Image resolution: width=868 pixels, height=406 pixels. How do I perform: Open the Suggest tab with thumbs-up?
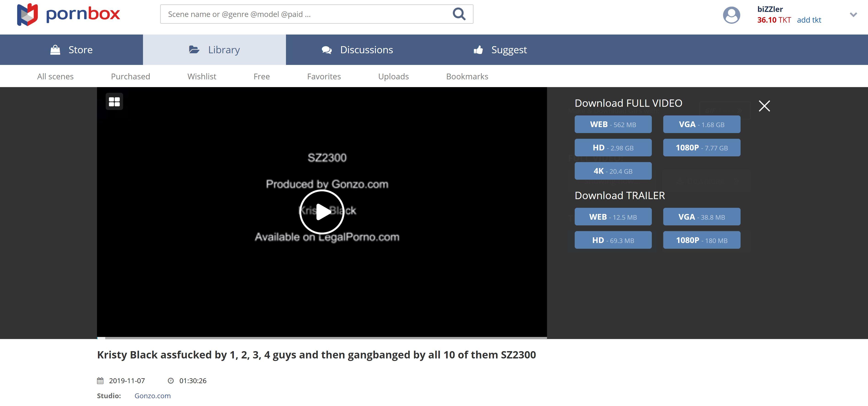click(x=500, y=50)
